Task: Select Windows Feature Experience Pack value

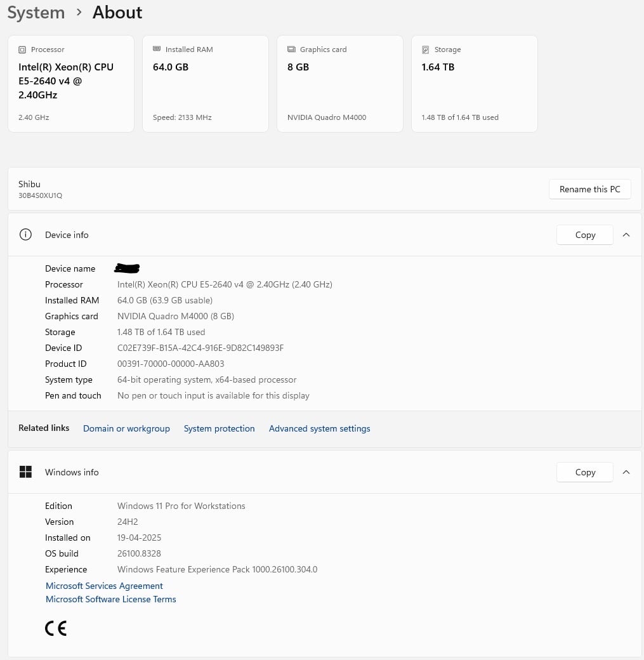Action: click(x=217, y=569)
